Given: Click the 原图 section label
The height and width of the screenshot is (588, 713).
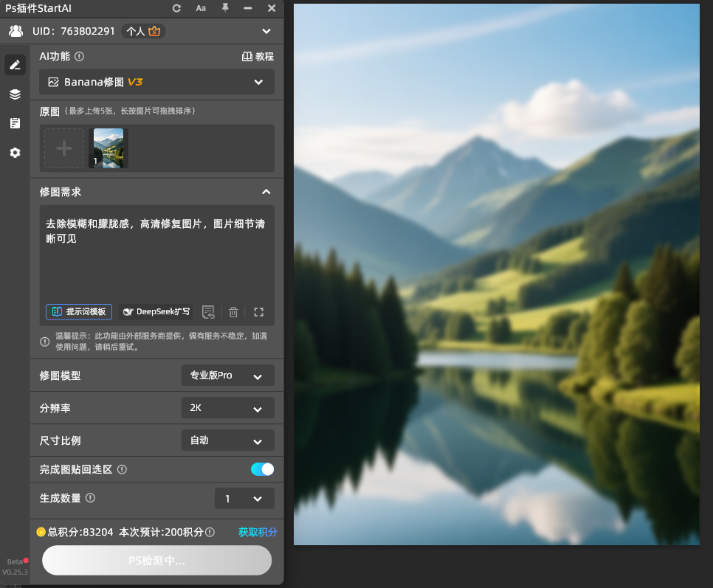Looking at the screenshot, I should [49, 111].
